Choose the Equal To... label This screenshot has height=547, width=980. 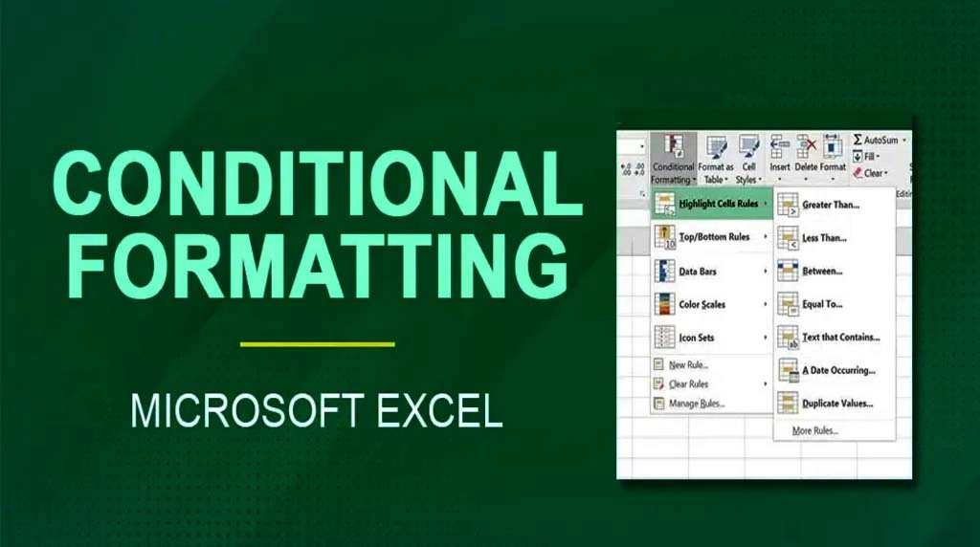pyautogui.click(x=822, y=304)
